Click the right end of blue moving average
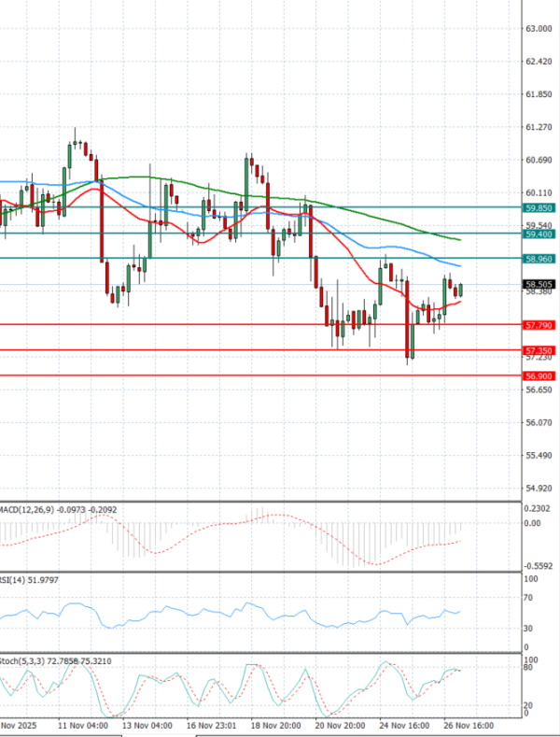This screenshot has height=737, width=560. point(460,266)
